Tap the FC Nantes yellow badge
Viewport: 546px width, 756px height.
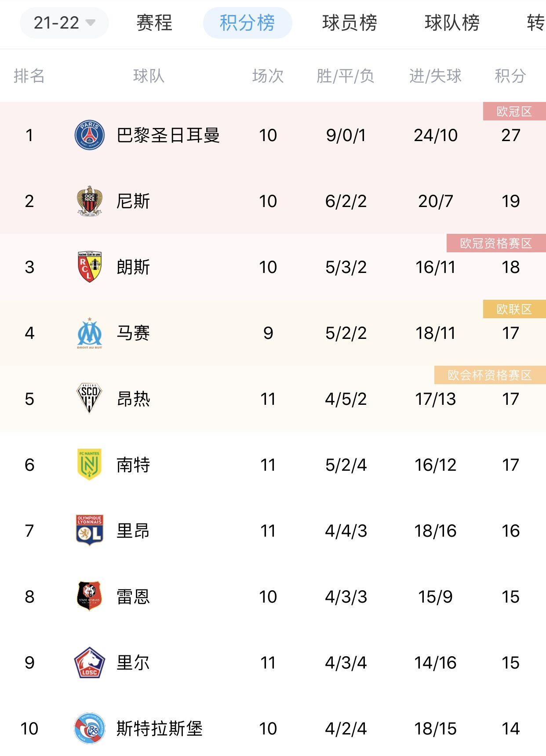pos(90,465)
